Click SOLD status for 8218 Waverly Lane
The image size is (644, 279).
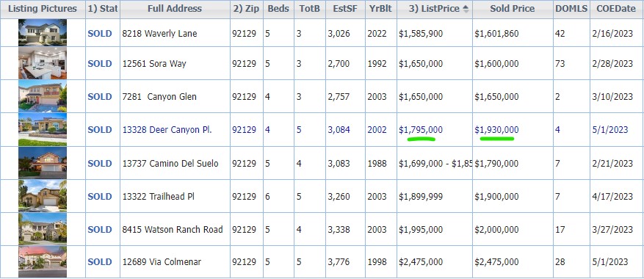[x=100, y=34]
